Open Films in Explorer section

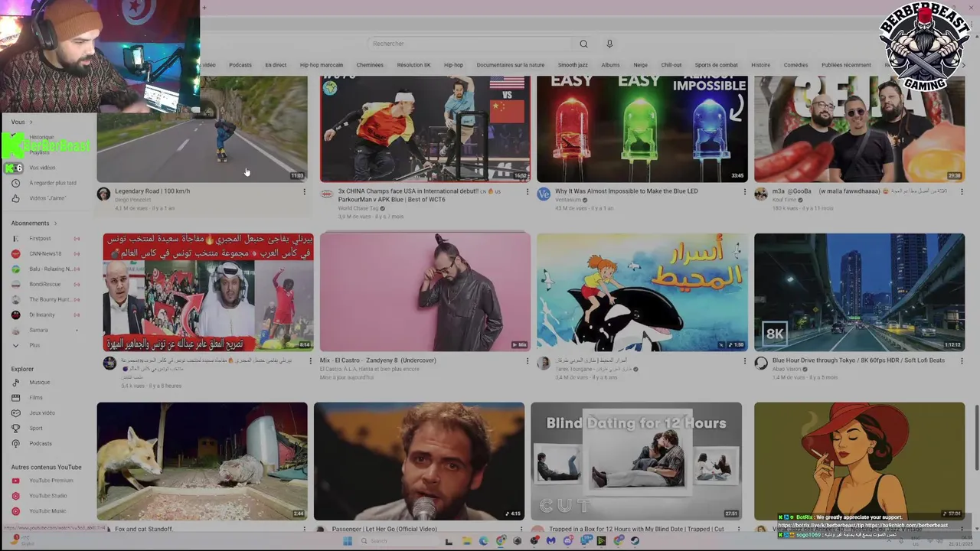coord(36,398)
